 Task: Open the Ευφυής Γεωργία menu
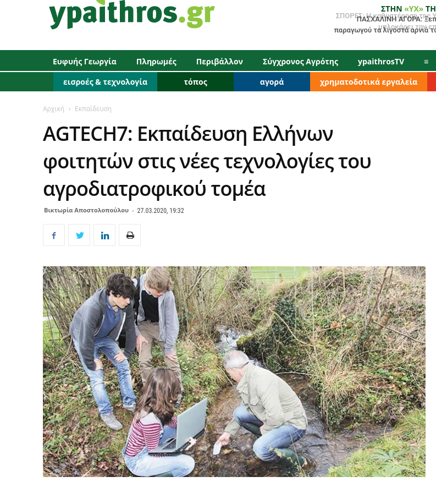85,62
